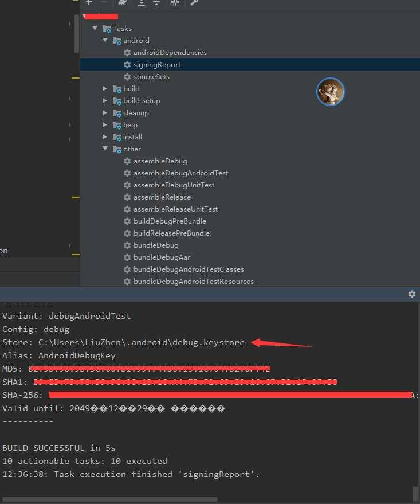Click the Execute Gradle Task elephant icon

tap(123, 2)
